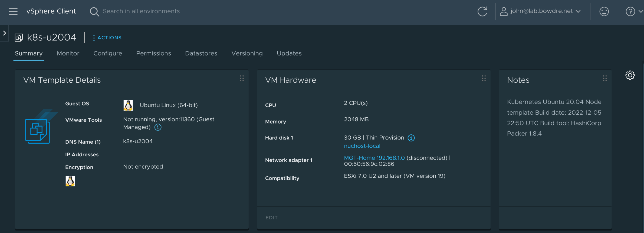Click Hard disk 1 info icon
644x233 pixels.
[x=411, y=138]
